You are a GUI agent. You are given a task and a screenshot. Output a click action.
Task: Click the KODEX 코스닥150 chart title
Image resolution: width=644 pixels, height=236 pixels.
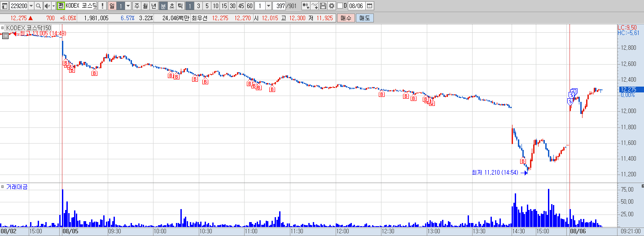(x=28, y=28)
